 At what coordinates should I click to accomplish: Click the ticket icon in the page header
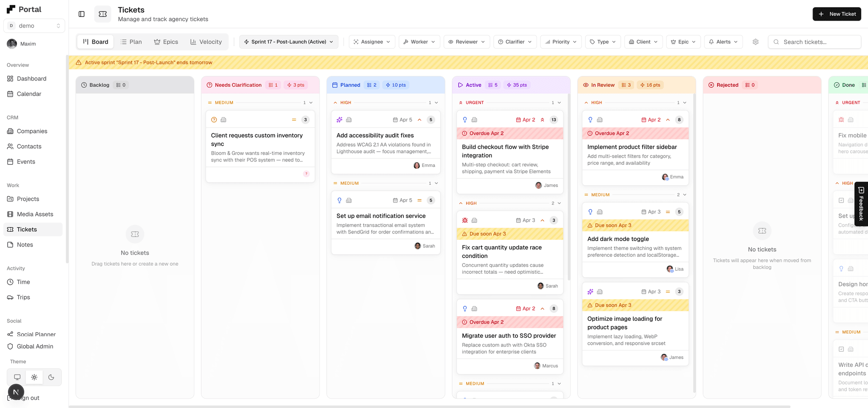coord(103,14)
